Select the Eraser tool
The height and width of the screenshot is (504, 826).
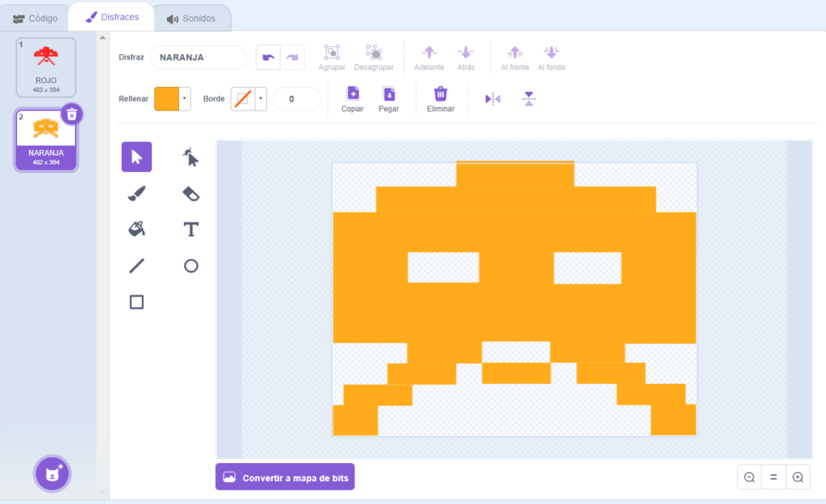190,194
